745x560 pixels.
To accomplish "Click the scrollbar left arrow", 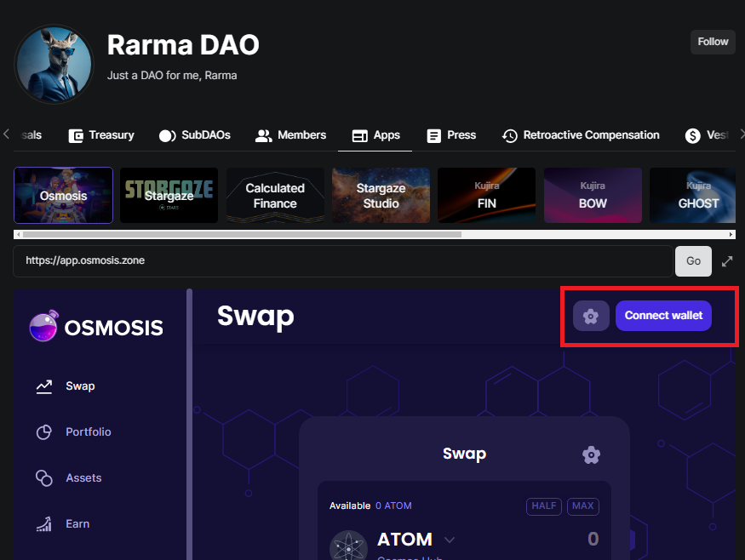I will pos(18,234).
